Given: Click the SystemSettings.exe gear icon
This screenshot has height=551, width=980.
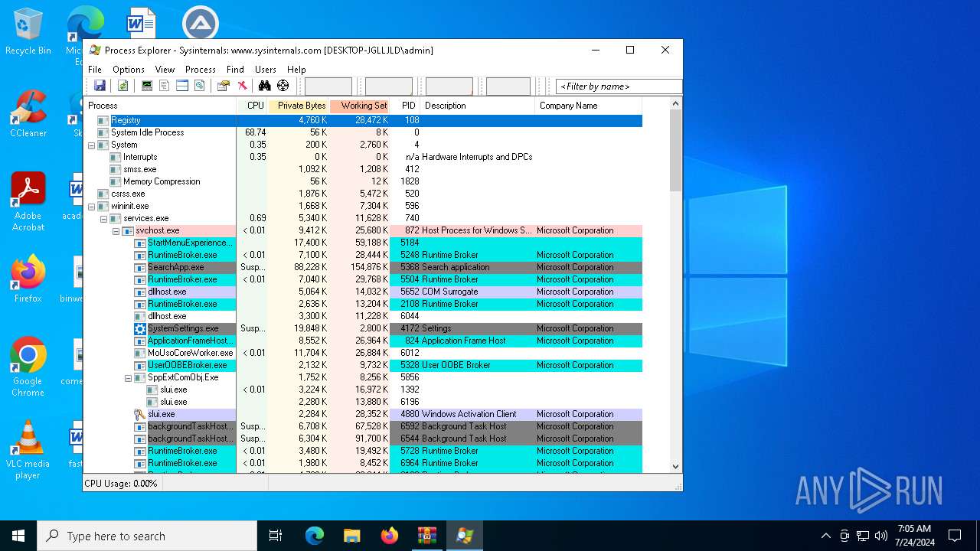Looking at the screenshot, I should coord(140,328).
